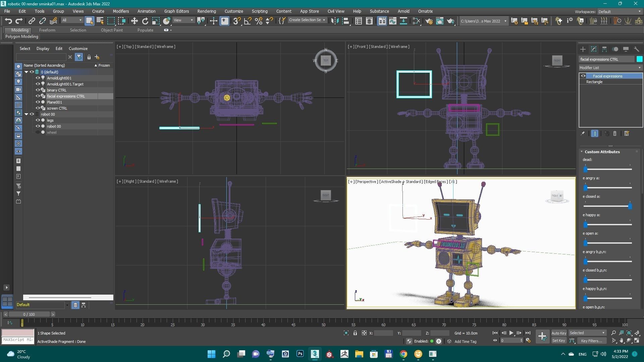Open the Hierarchy command panel tab

(604, 49)
